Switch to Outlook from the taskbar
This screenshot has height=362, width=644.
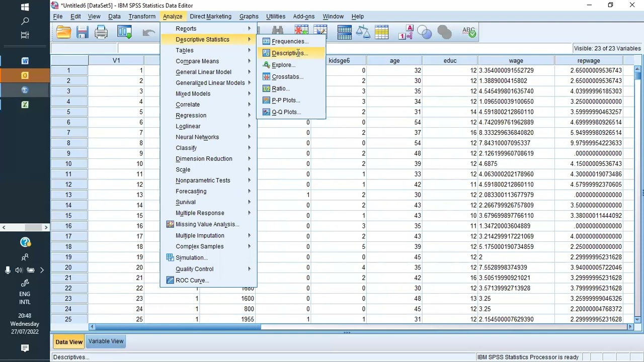(25, 75)
